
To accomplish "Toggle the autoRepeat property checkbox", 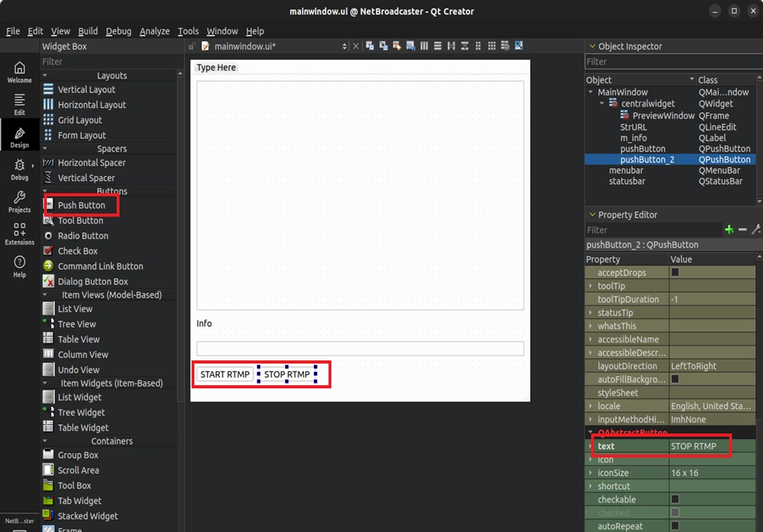I will point(675,526).
